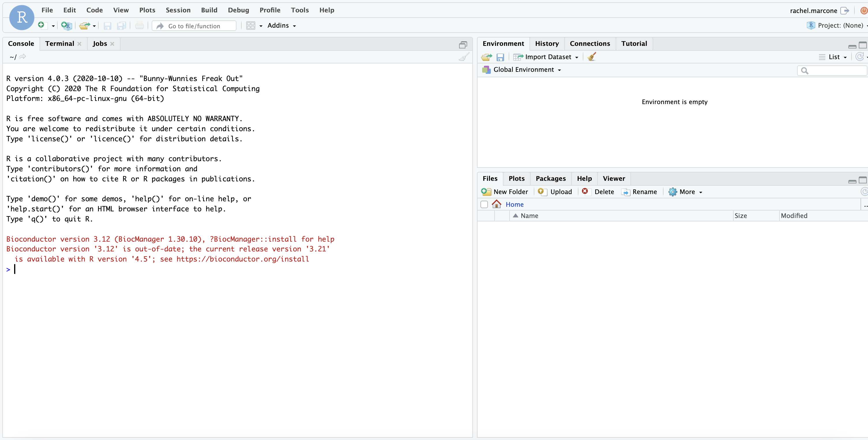Click the Load workspace icon in Environment

pos(486,57)
